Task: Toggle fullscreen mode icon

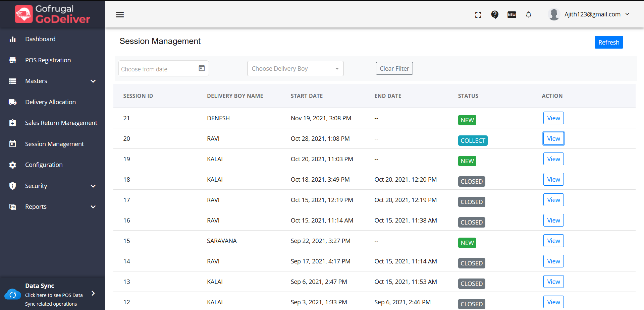Action: (x=478, y=15)
